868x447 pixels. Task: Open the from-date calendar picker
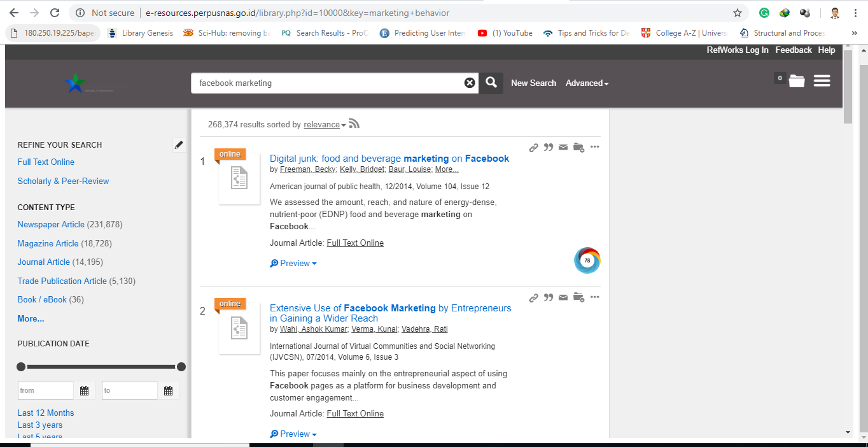84,390
